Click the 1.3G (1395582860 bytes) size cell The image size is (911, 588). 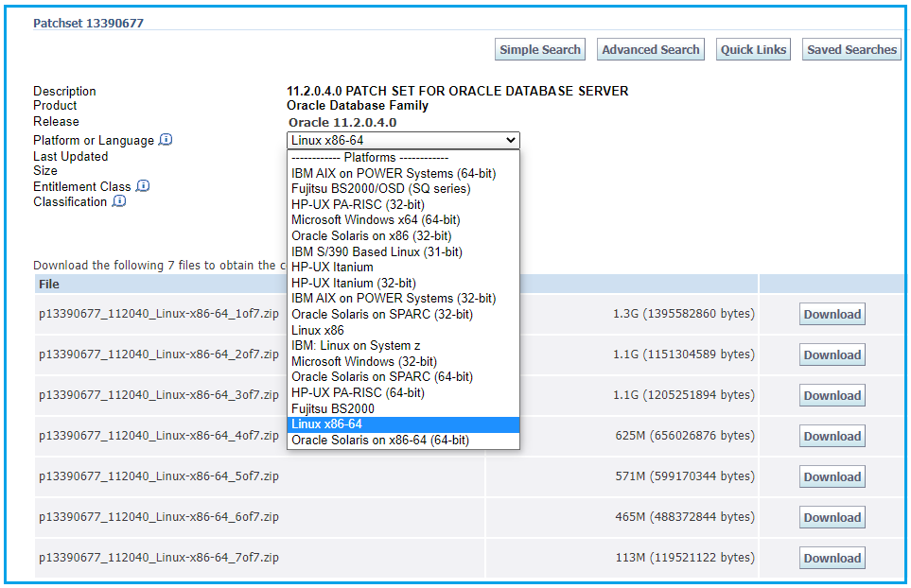(x=684, y=314)
